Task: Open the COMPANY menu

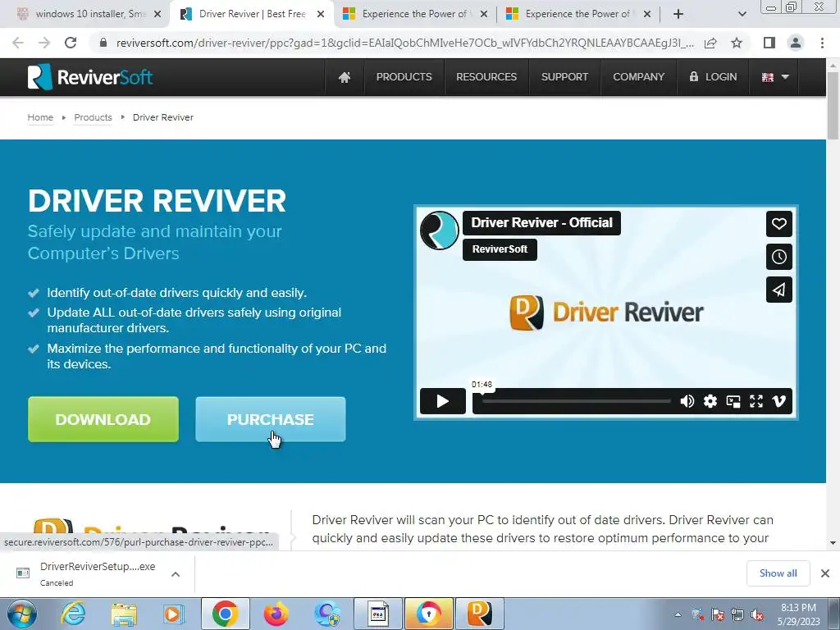Action: (x=638, y=77)
